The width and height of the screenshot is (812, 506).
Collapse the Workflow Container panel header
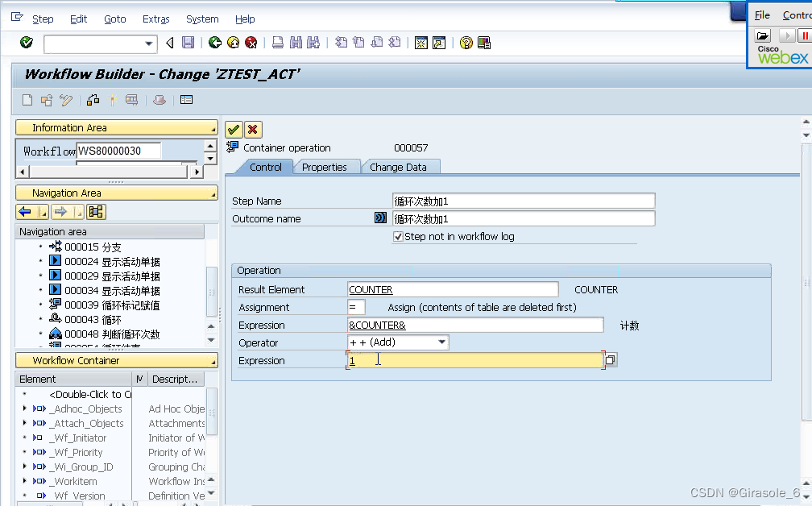coord(117,360)
